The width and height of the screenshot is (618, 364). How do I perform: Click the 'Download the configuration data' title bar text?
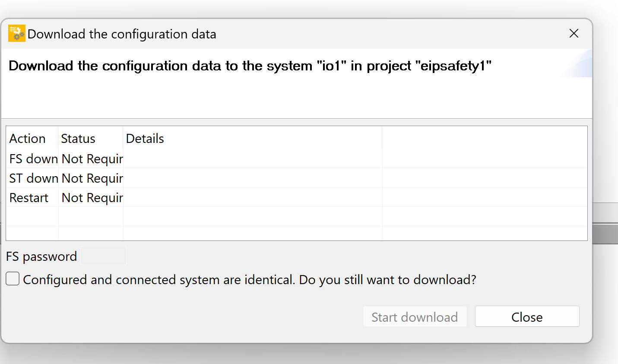(x=122, y=34)
